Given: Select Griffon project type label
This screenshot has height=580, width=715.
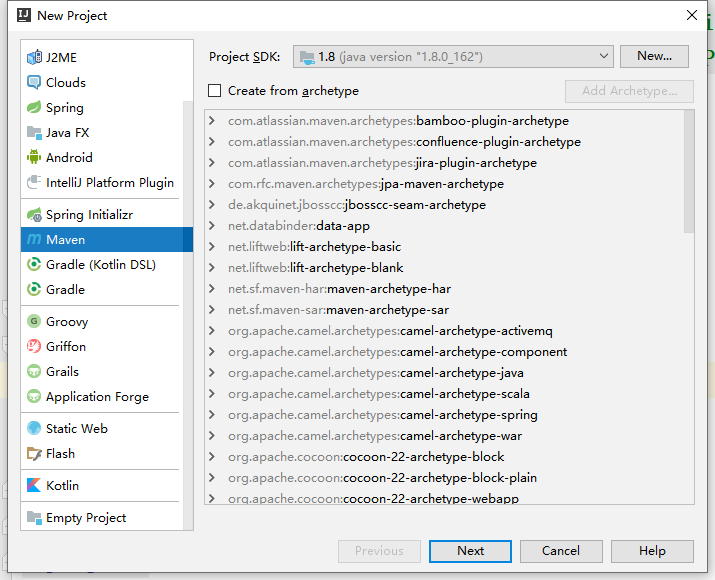Looking at the screenshot, I should (x=66, y=347).
